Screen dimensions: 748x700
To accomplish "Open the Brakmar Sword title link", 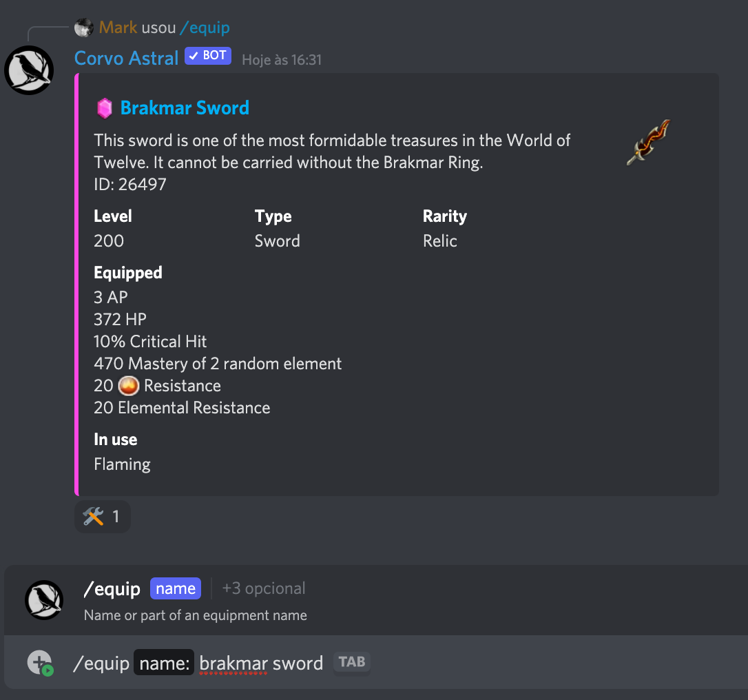I will (x=185, y=108).
